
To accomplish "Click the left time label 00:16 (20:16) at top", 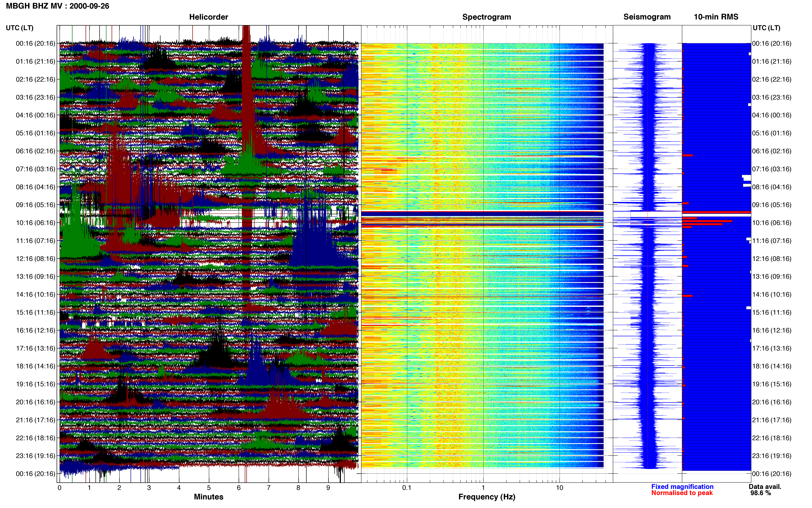I will 36,43.
